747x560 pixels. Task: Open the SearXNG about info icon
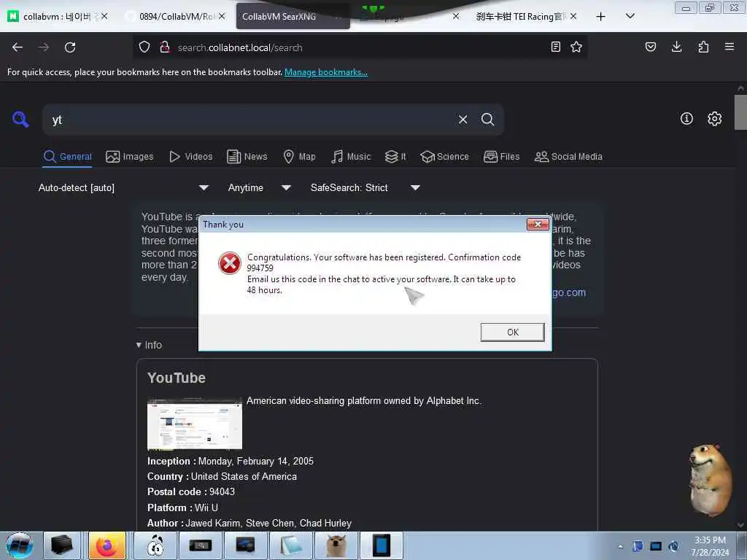point(686,119)
